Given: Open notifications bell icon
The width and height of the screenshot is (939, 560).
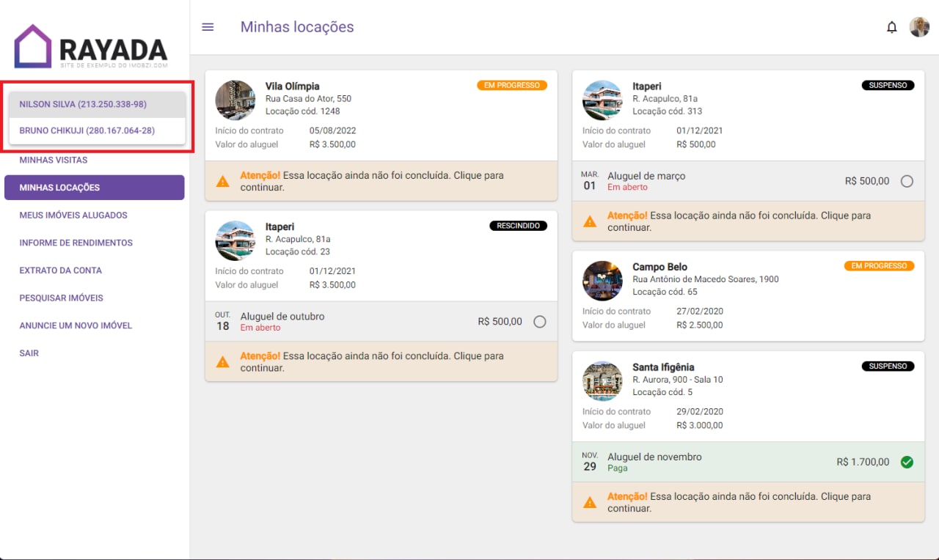Looking at the screenshot, I should (x=892, y=27).
